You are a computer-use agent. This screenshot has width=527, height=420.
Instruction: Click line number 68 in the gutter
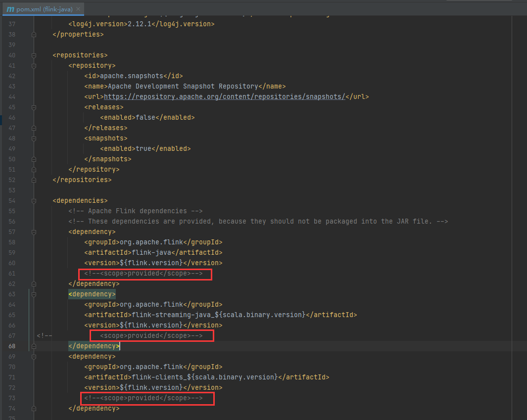point(12,346)
